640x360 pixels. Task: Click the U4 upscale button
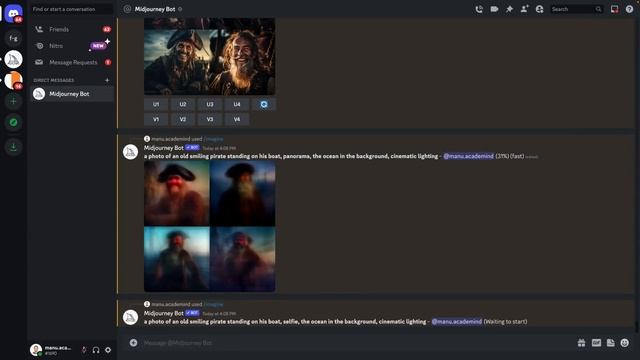[x=237, y=104]
